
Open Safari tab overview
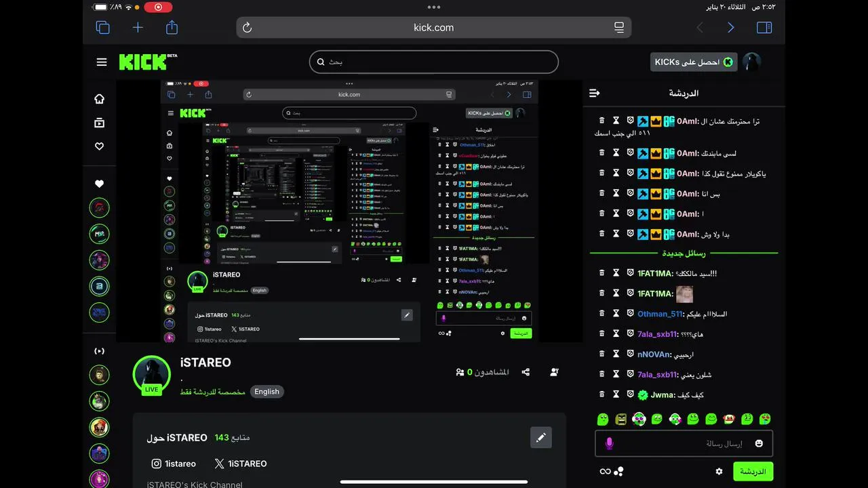pos(103,27)
